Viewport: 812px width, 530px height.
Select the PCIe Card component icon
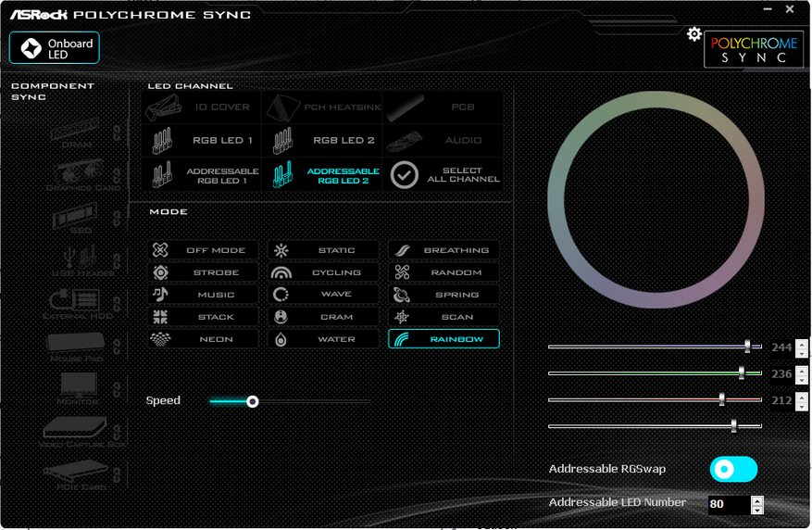click(76, 470)
